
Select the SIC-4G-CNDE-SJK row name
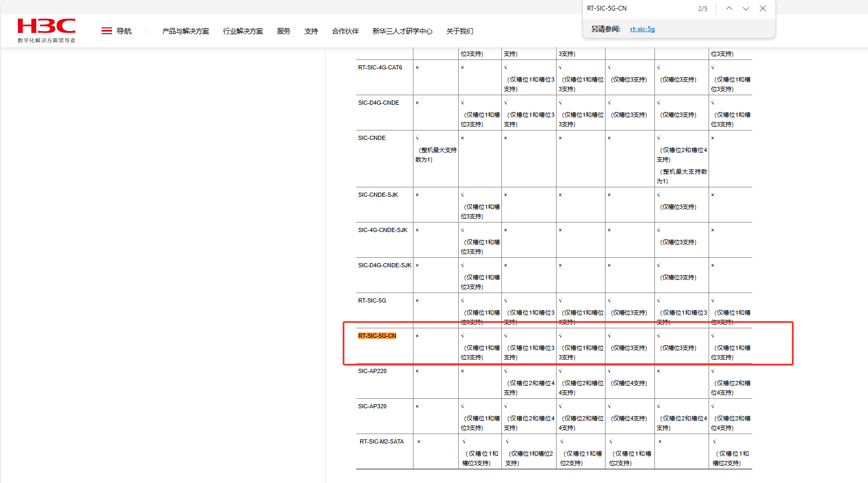pyautogui.click(x=382, y=230)
